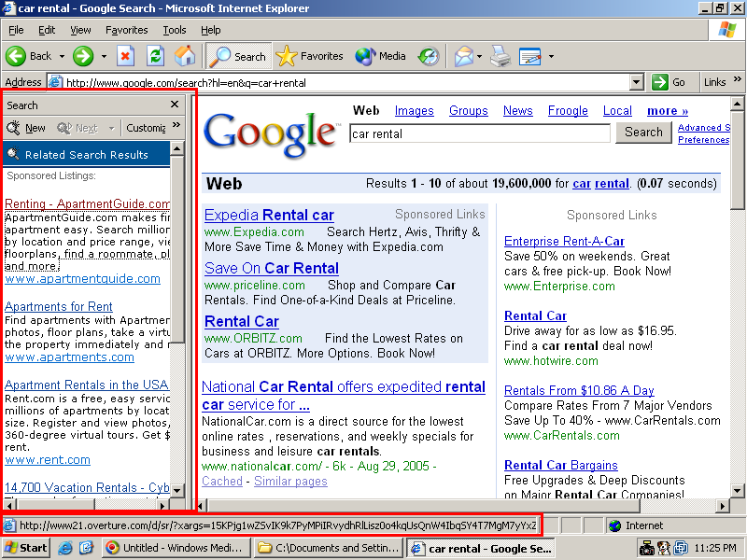Toggle the Search toolbar button
This screenshot has height=560, width=747.
click(238, 56)
